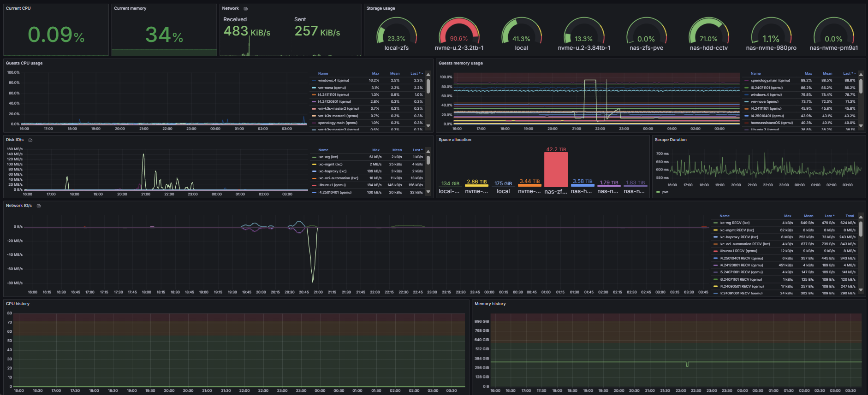Sort Guests CPU usage legend by Last column
Image resolution: width=868 pixels, height=395 pixels.
(415, 74)
